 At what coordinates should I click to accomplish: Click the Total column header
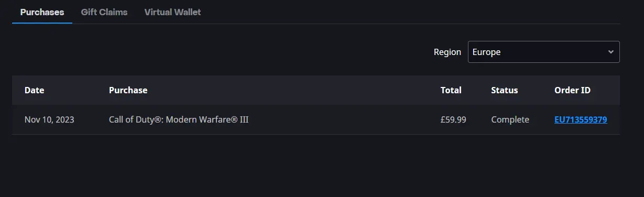451,90
